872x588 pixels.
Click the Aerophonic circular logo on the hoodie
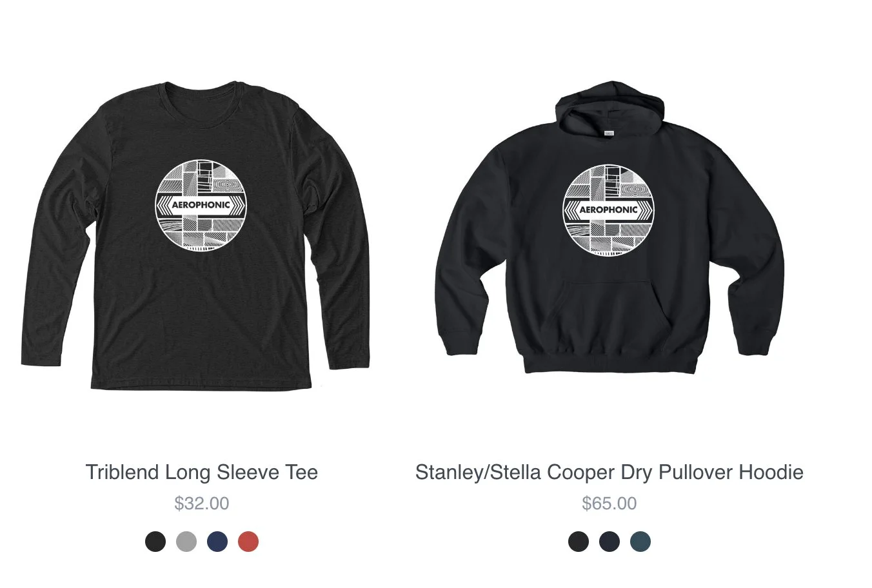pyautogui.click(x=609, y=210)
